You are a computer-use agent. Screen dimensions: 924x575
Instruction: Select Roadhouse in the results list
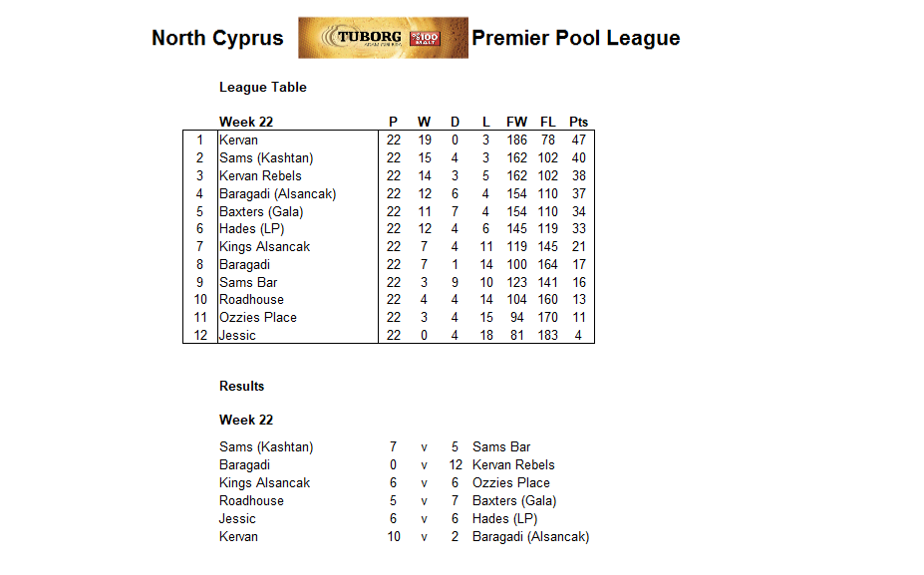[x=251, y=501]
